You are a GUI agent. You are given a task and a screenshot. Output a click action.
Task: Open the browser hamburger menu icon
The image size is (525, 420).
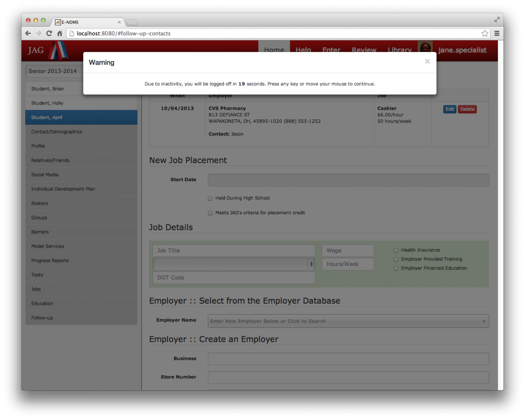pos(497,33)
